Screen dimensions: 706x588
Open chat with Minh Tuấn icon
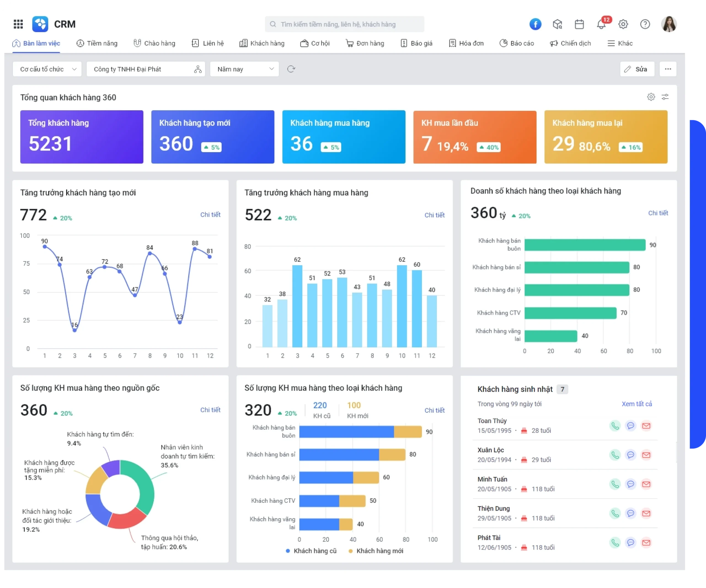click(631, 484)
